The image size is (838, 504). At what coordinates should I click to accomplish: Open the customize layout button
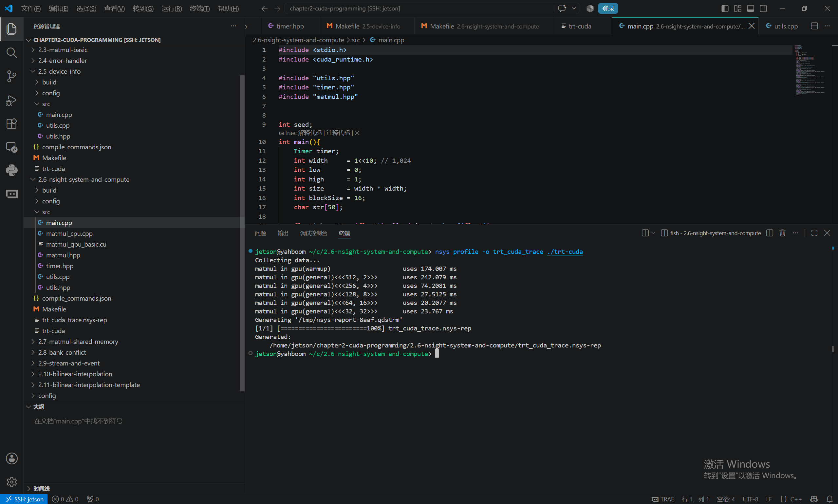pos(738,9)
